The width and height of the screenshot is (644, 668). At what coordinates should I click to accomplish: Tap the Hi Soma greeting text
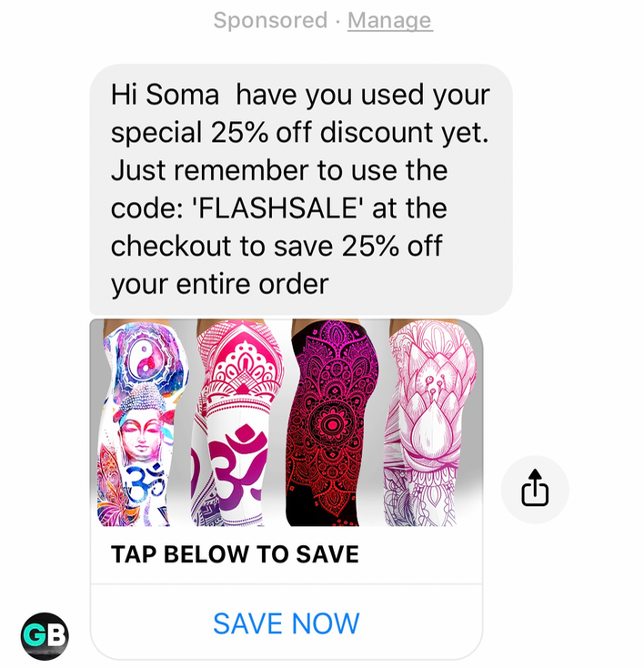click(x=165, y=95)
